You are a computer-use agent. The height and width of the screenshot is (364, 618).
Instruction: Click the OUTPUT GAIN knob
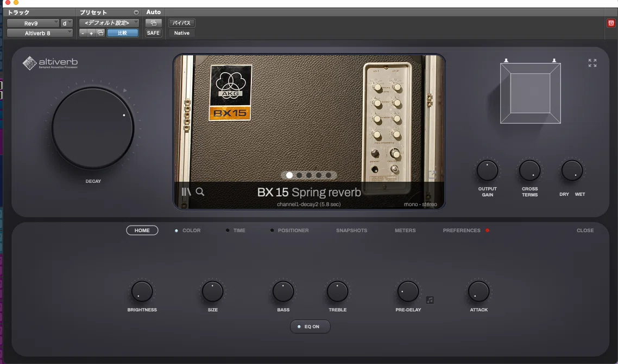(x=488, y=170)
